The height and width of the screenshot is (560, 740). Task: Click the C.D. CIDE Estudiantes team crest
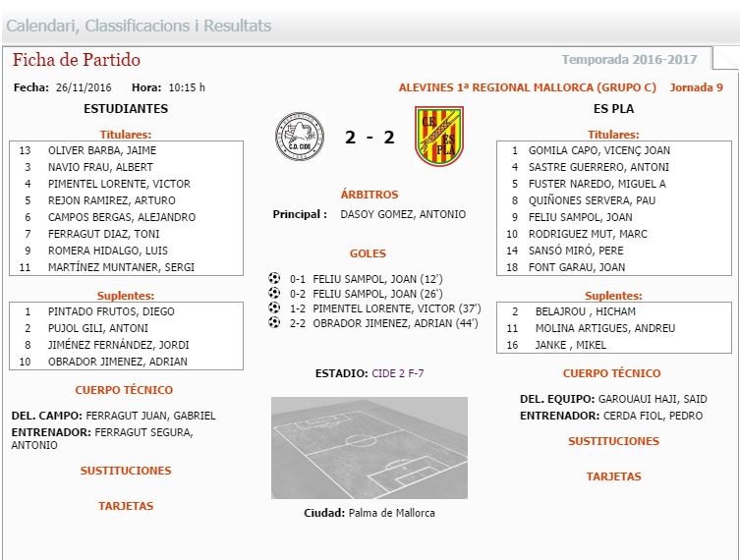300,137
